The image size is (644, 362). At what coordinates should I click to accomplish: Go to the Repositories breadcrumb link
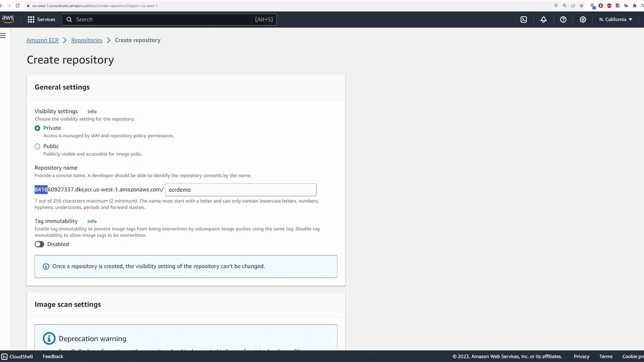pyautogui.click(x=87, y=40)
